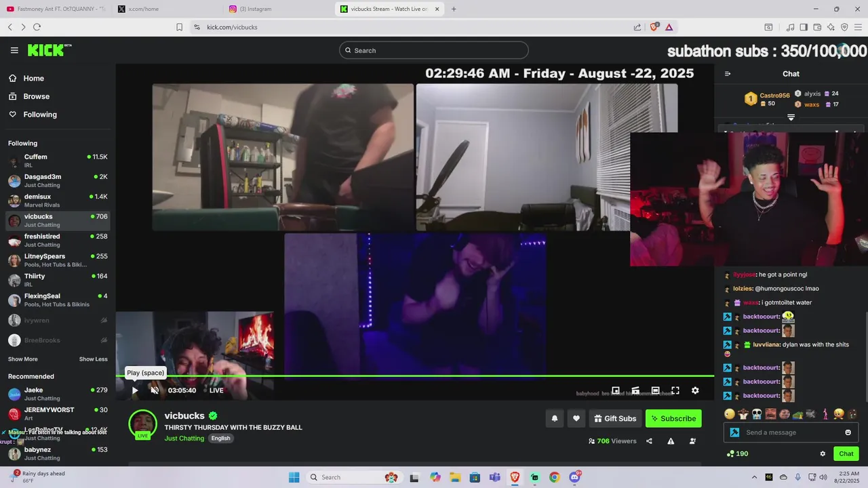Open Brave Leo AI icon
868x488 pixels.
coord(831,27)
